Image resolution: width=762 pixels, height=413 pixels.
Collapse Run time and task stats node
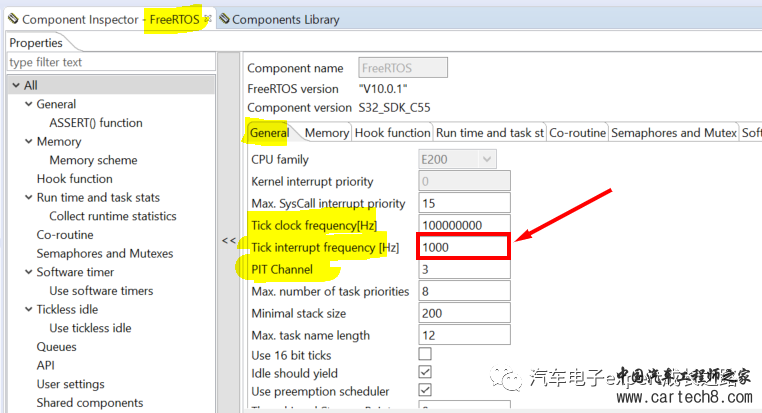point(29,197)
